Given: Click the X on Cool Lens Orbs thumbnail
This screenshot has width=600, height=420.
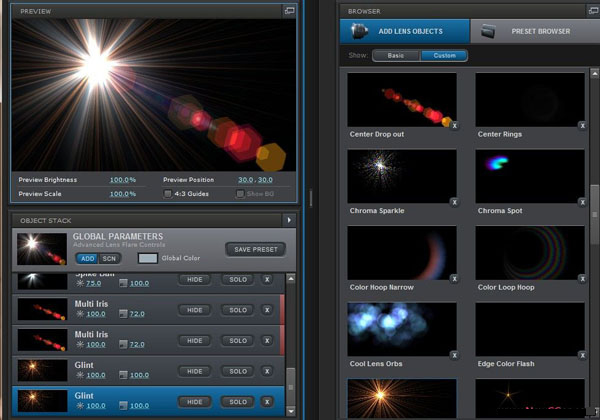Looking at the screenshot, I should click(453, 355).
